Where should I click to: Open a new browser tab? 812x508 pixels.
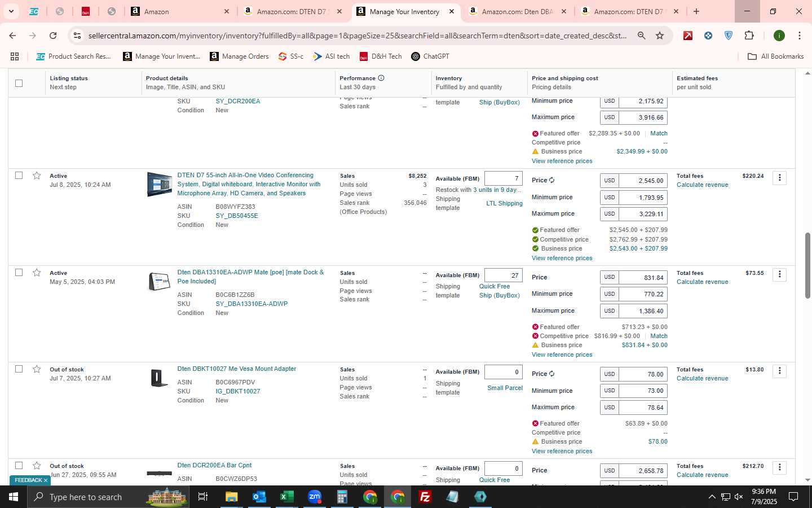[x=696, y=11]
